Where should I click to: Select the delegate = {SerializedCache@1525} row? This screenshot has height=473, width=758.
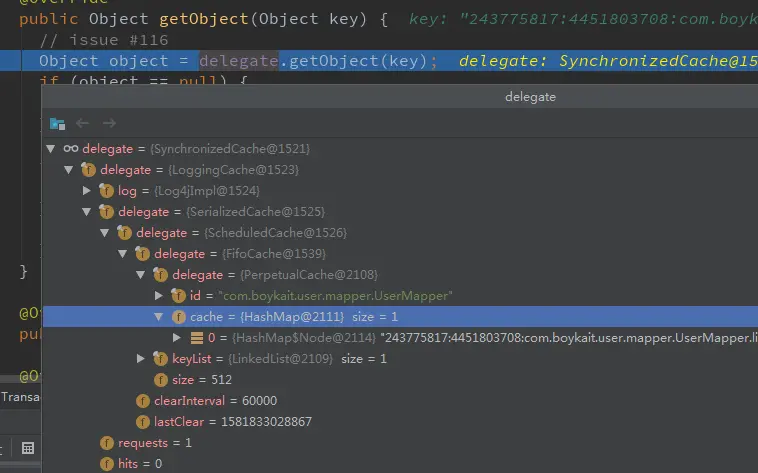click(x=400, y=212)
